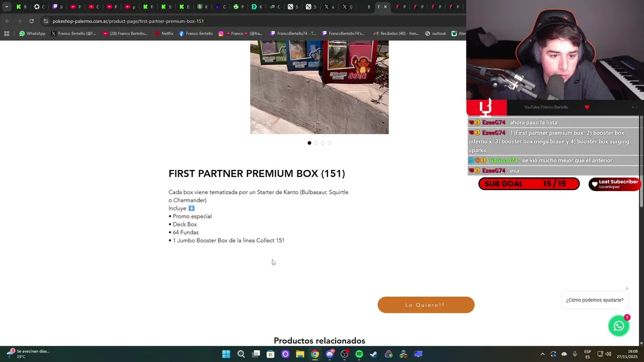Open the Windows Start menu
Image resolution: width=644 pixels, height=362 pixels.
pyautogui.click(x=226, y=354)
